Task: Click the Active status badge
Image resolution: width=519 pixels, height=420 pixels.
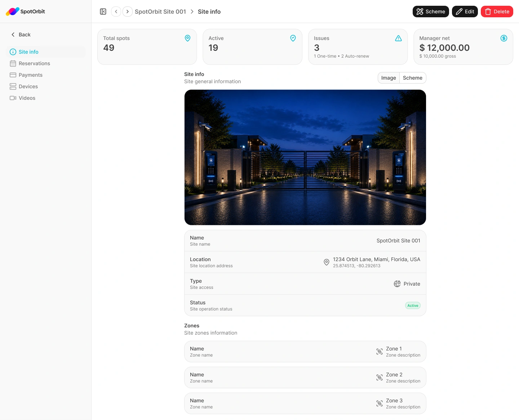Action: [x=413, y=305]
